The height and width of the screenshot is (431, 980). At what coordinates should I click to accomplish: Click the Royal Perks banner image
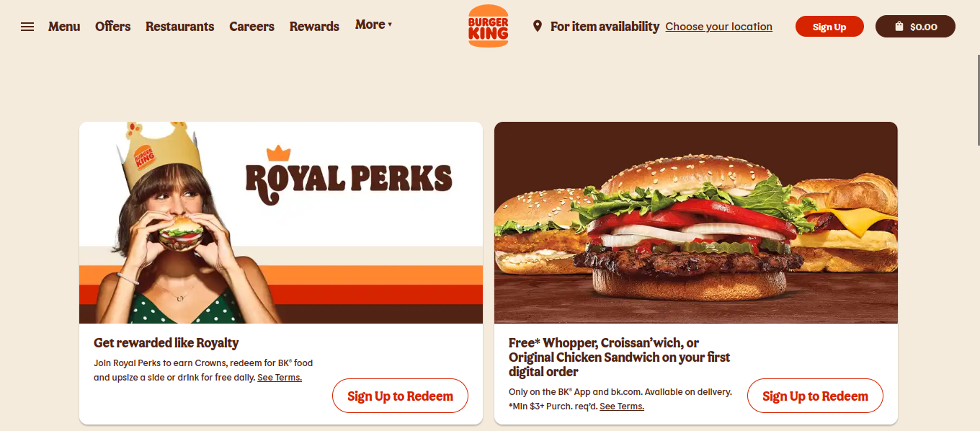[281, 223]
